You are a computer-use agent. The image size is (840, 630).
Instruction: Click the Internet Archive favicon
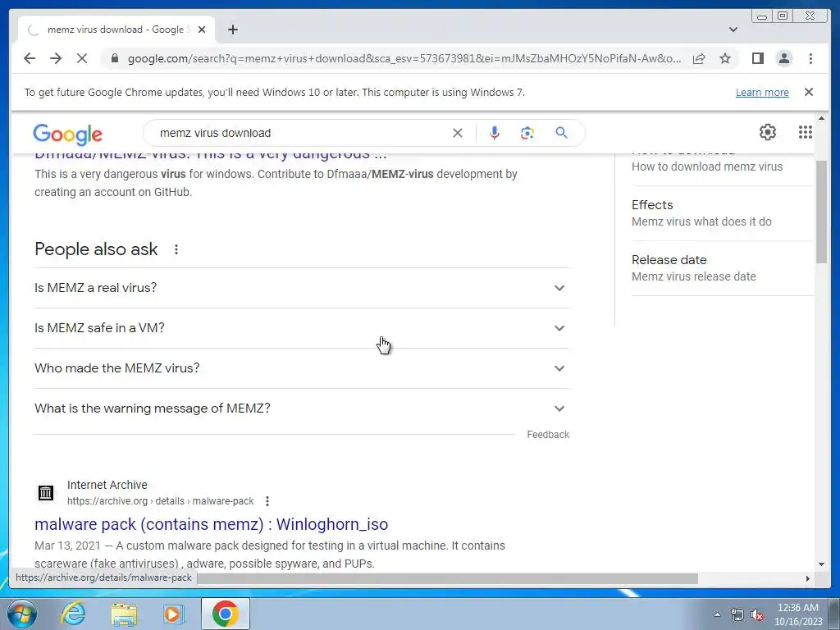point(46,492)
